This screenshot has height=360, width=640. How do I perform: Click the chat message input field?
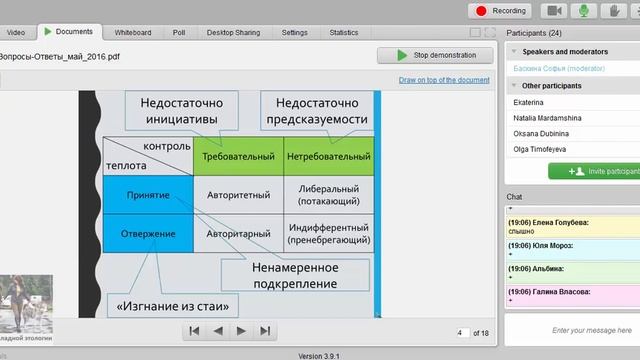click(573, 330)
